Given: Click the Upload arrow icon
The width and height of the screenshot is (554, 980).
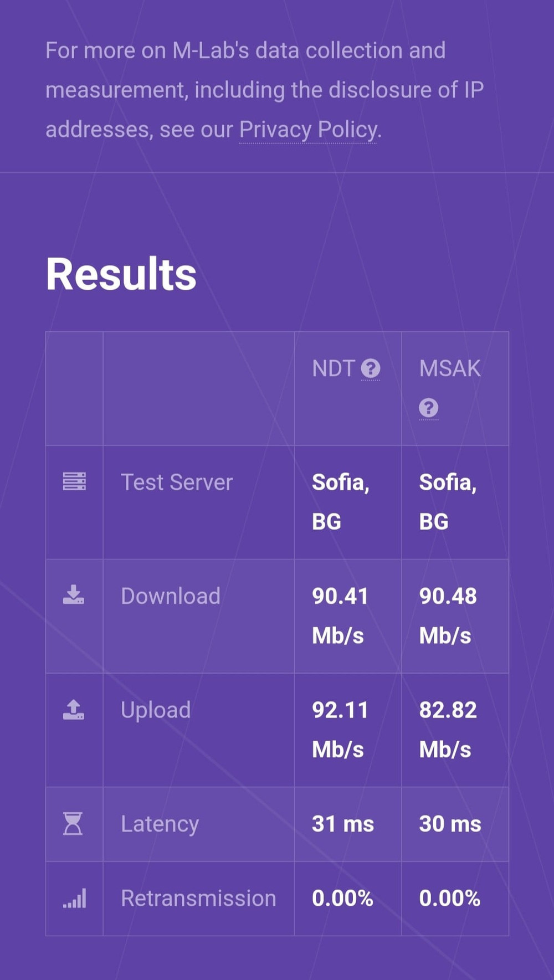Looking at the screenshot, I should (x=74, y=709).
